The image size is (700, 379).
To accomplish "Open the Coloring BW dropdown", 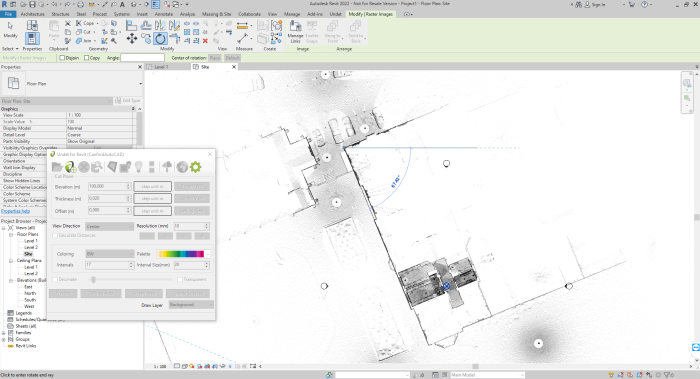I will pyautogui.click(x=109, y=254).
